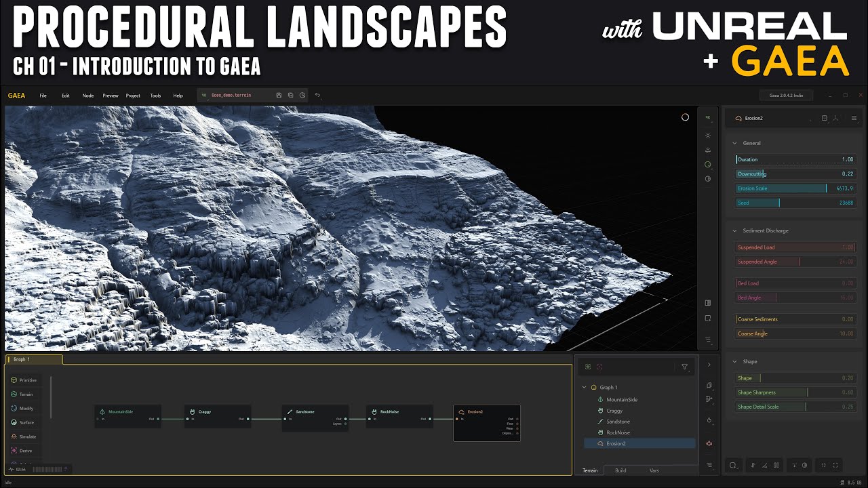Open the outliner filter funnel

pos(684,367)
